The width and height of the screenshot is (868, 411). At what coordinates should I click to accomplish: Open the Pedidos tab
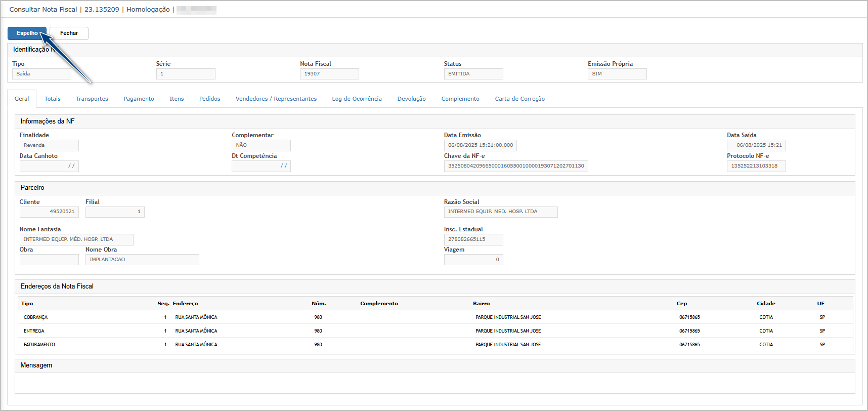[209, 99]
